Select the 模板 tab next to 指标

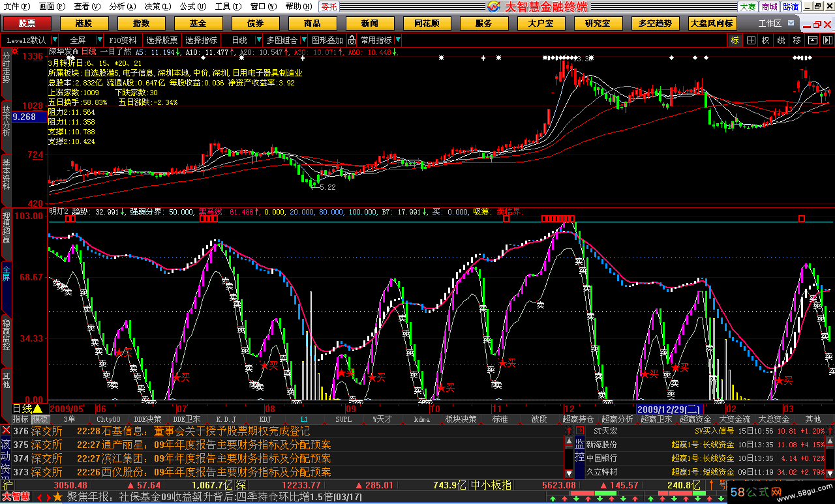(40, 419)
